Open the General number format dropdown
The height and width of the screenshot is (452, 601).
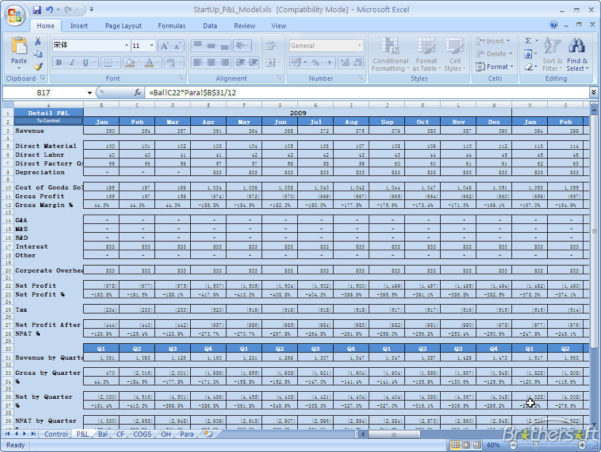click(359, 45)
